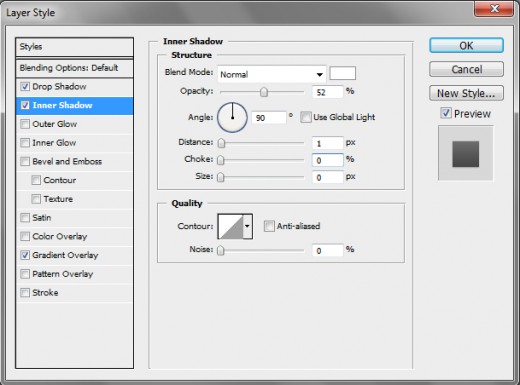Open the Blend Mode dropdown

(271, 74)
